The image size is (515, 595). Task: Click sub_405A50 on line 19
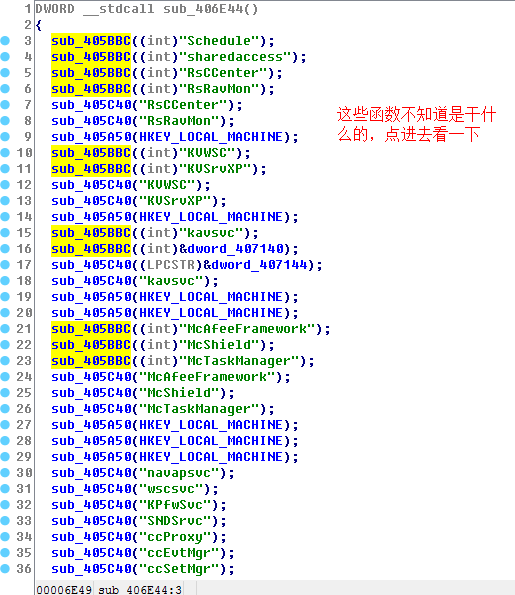click(x=91, y=297)
